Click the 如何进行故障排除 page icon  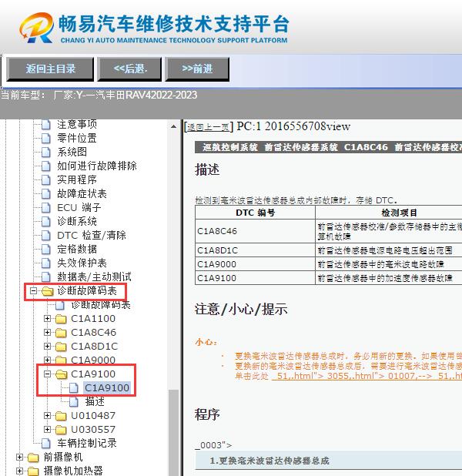pyautogui.click(x=46, y=166)
